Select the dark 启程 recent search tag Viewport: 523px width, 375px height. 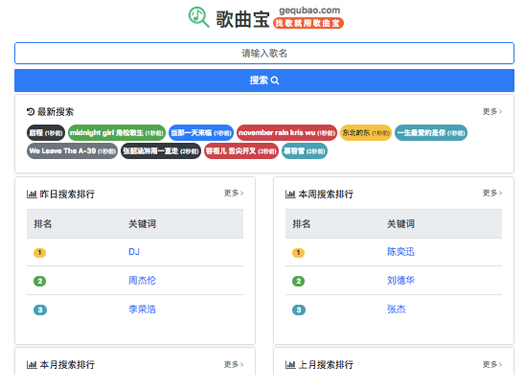tap(46, 133)
